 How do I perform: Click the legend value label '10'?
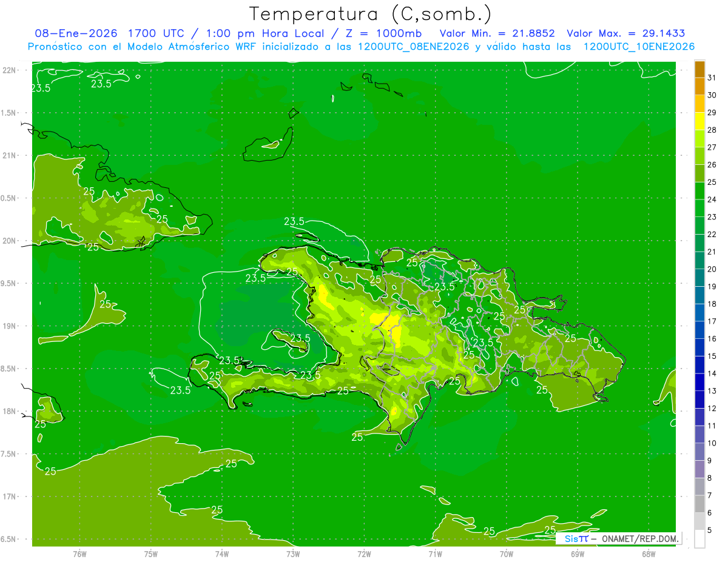(712, 443)
